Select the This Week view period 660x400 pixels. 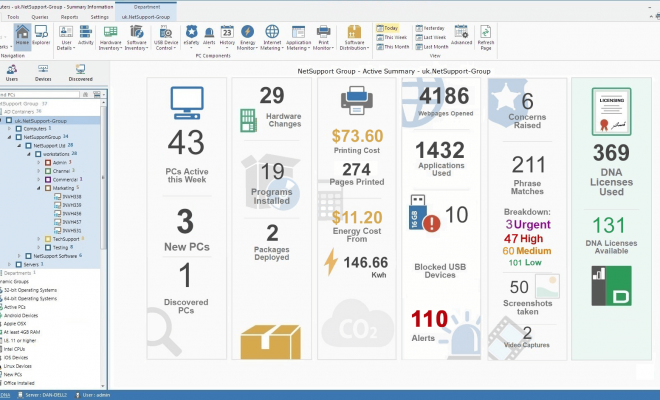(x=392, y=37)
